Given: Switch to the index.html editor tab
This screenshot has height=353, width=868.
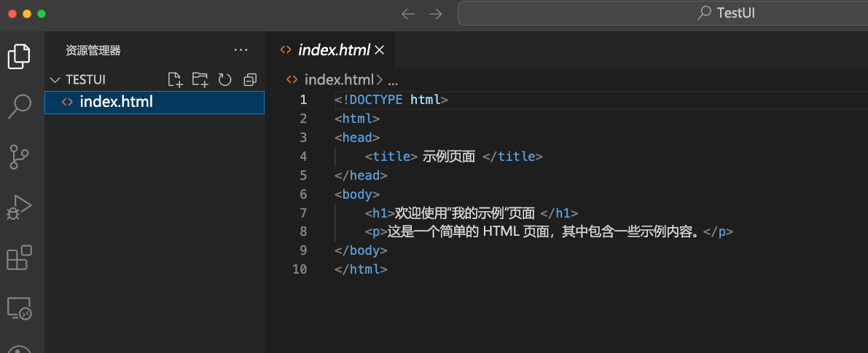Looking at the screenshot, I should (x=330, y=50).
